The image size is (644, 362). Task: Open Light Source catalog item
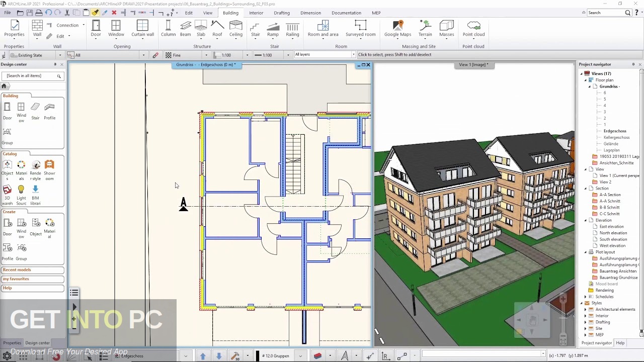pyautogui.click(x=21, y=194)
